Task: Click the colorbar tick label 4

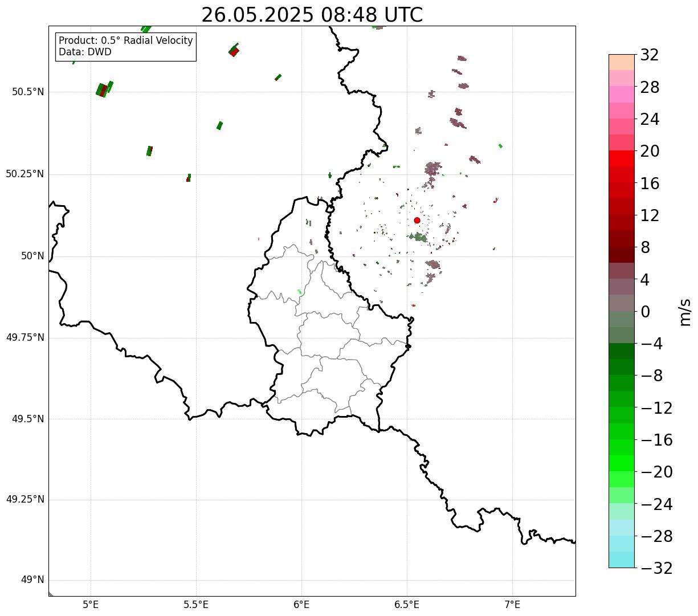Action: click(645, 280)
